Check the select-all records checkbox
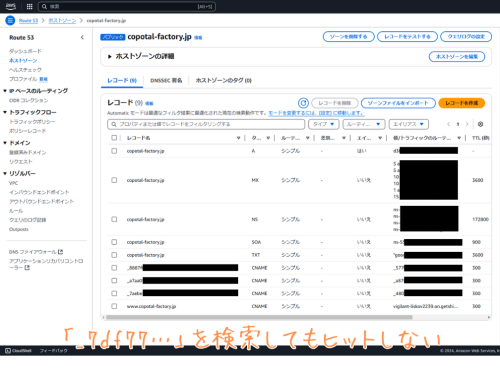 [114, 138]
